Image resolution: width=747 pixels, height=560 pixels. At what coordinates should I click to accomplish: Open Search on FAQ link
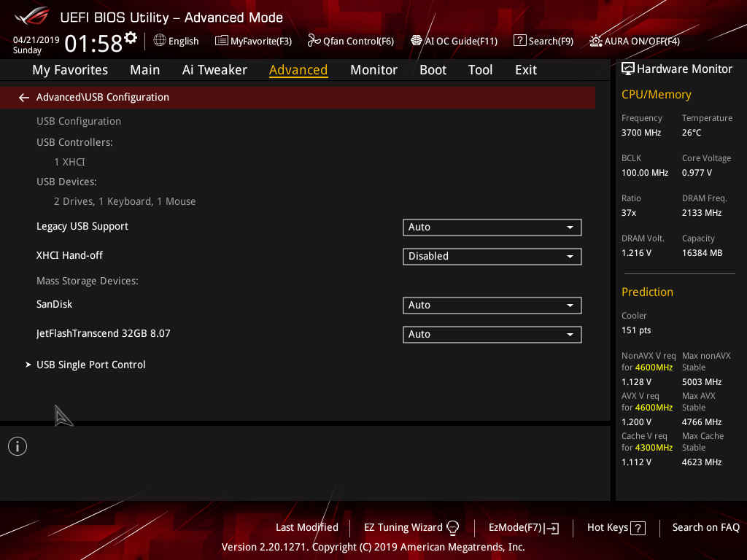pos(705,527)
